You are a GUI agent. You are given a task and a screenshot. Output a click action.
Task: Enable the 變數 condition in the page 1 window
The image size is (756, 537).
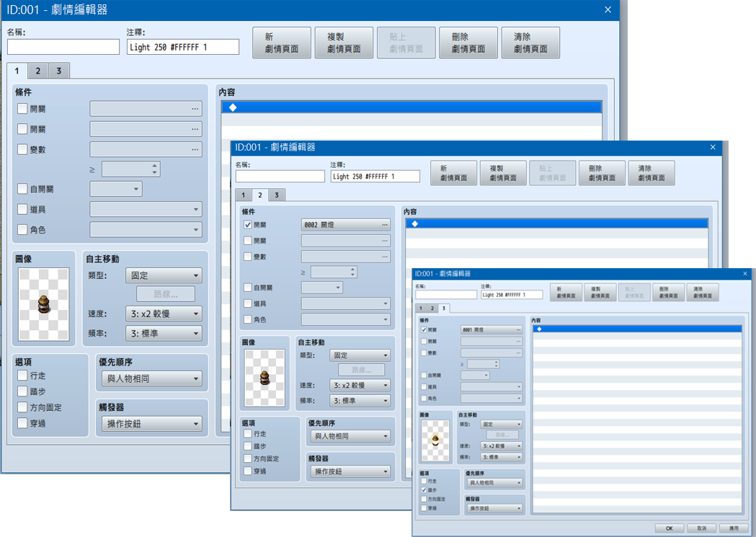(22, 149)
